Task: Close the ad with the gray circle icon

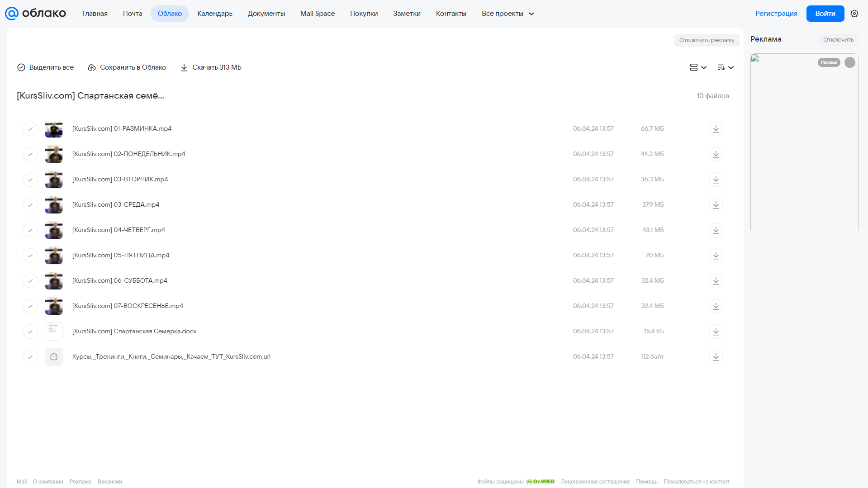Action: point(850,62)
